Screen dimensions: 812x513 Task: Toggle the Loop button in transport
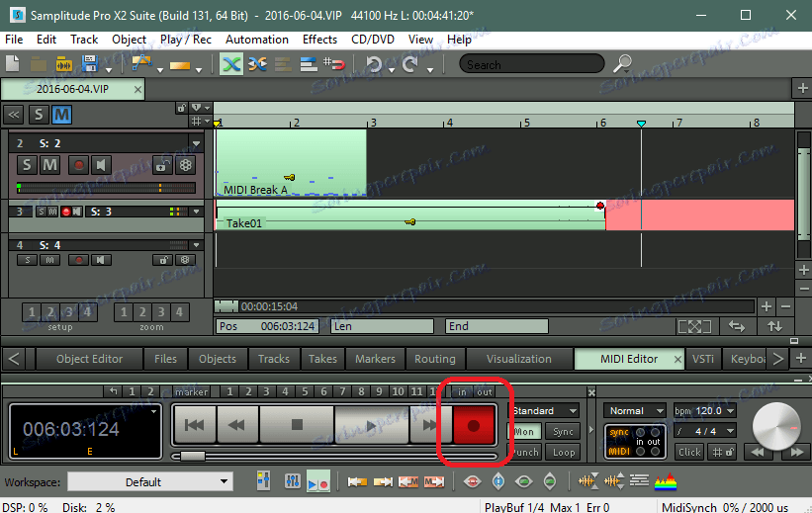564,453
